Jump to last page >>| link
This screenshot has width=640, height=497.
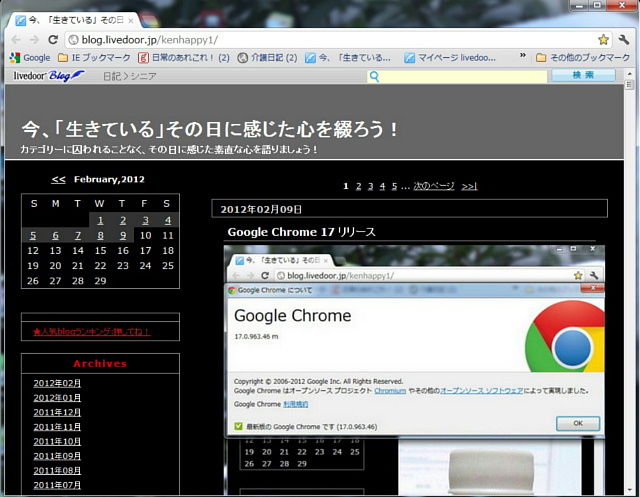click(469, 186)
